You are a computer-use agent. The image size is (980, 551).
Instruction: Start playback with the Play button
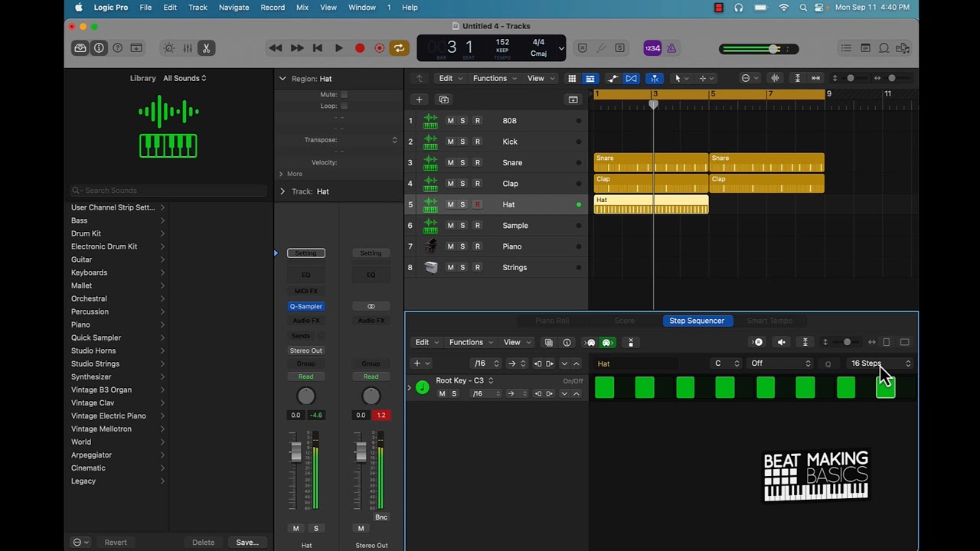[338, 48]
